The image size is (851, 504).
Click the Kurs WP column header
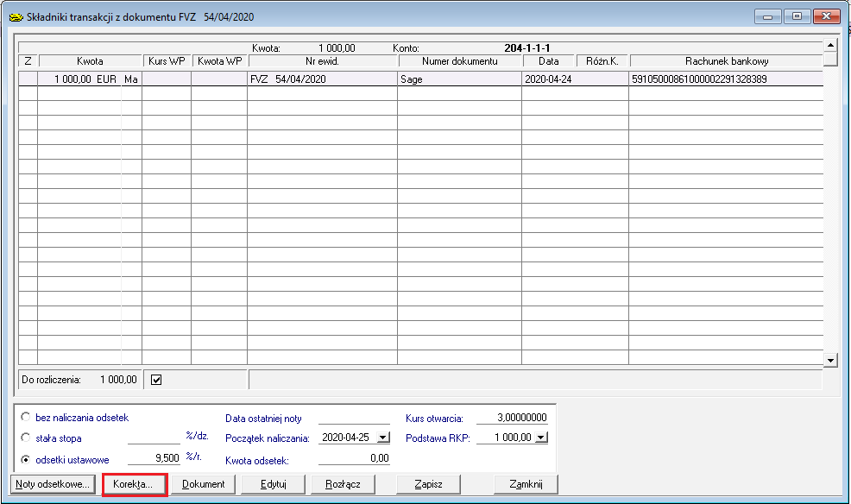tap(167, 60)
